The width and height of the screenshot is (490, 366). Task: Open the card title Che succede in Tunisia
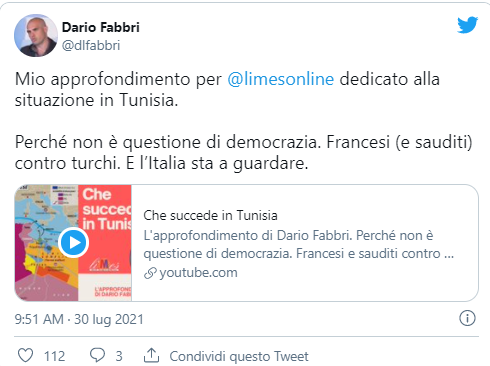coord(210,215)
